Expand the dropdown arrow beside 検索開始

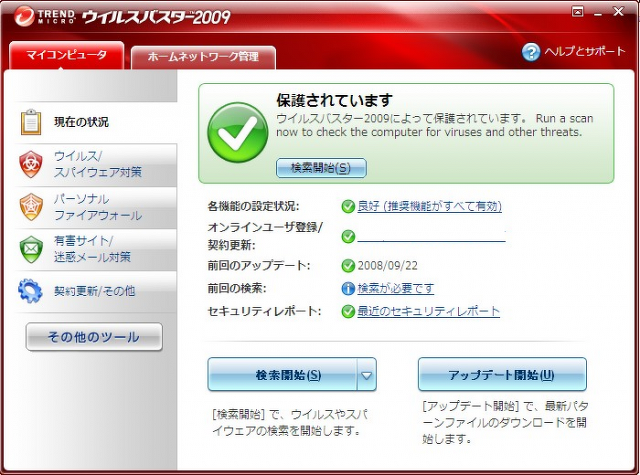pos(367,375)
